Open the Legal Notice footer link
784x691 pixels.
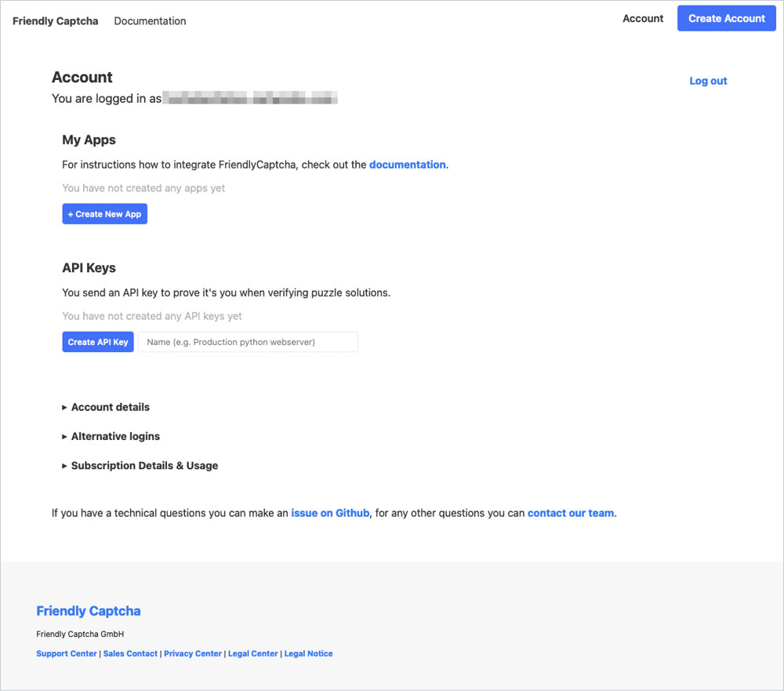pos(308,653)
